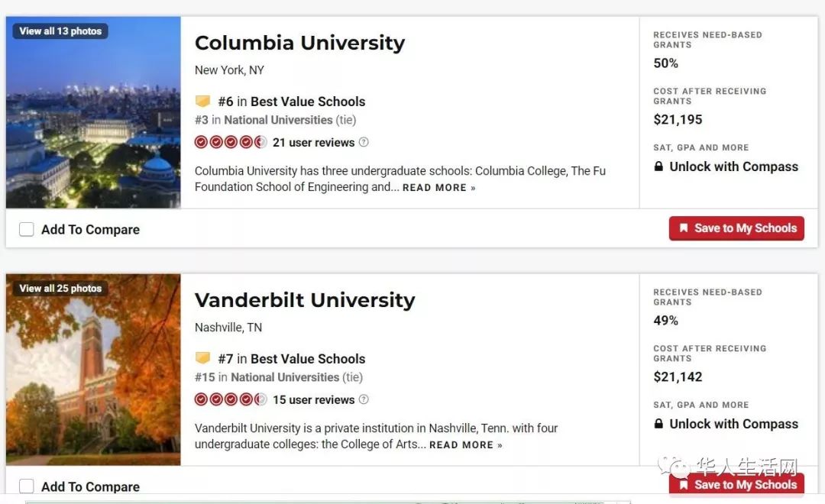
Task: Save Vanderbilt University to My Schools
Action: [736, 485]
